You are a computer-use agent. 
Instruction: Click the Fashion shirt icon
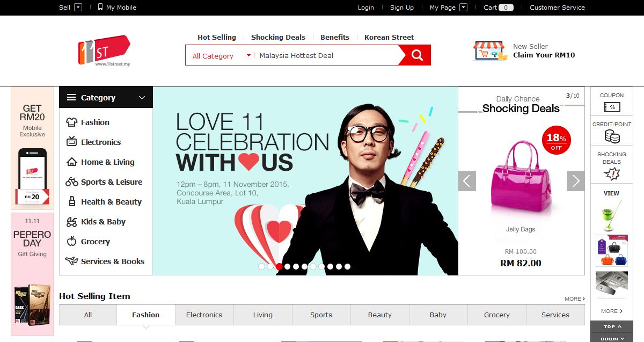[71, 122]
